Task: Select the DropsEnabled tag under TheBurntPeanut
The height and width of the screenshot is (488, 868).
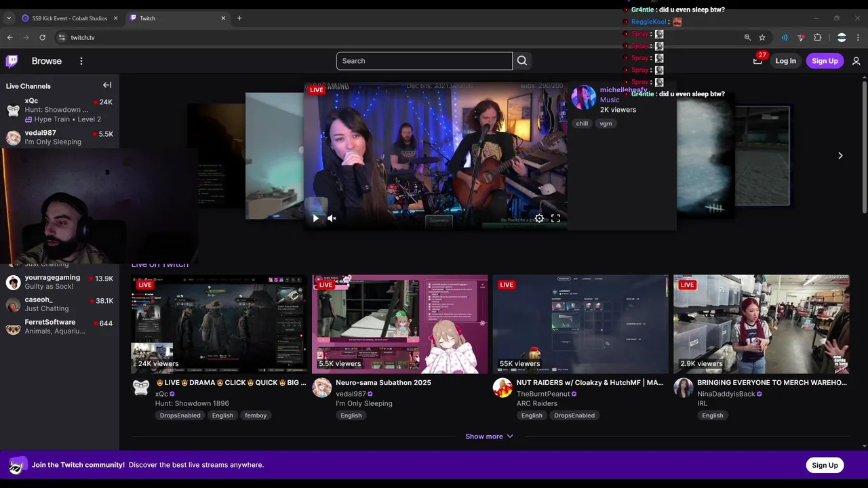Action: [574, 415]
